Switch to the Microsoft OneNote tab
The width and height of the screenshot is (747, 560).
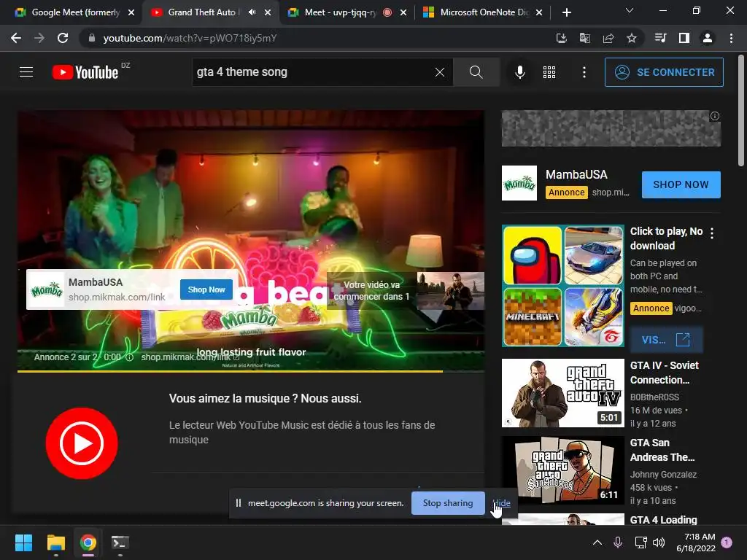pos(482,12)
